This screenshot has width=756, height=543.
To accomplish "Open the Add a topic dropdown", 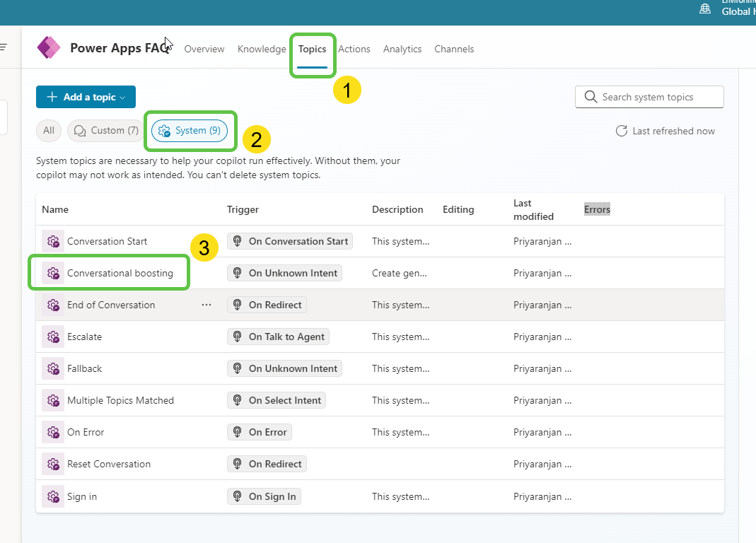I will point(85,97).
